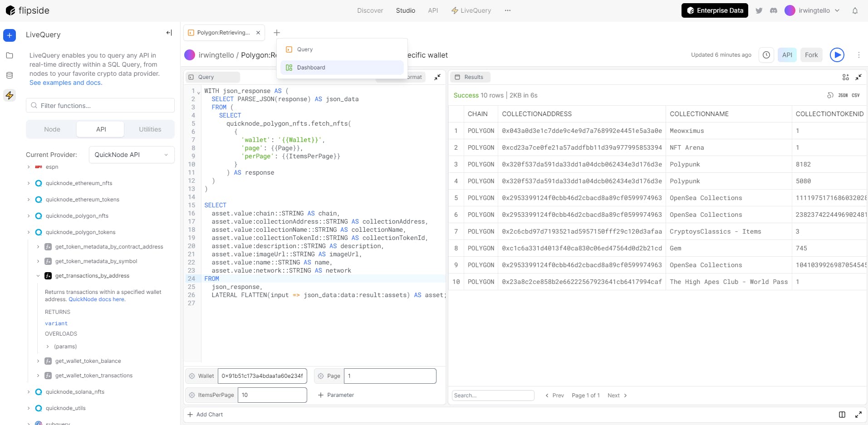Screen dimensions: 868x425
Task: Download results as JSON
Action: 843,95
